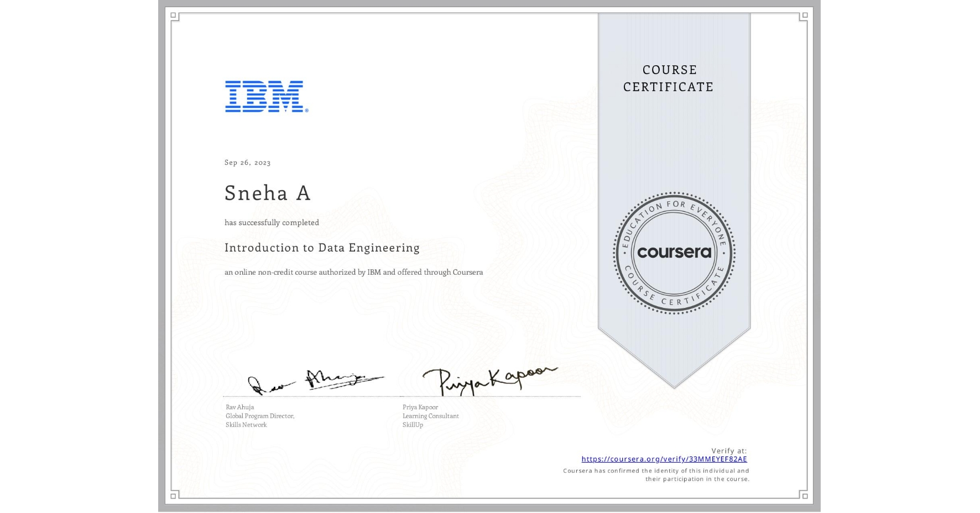This screenshot has width=980, height=513.
Task: Click the identity confirmation statement text
Action: 655,474
